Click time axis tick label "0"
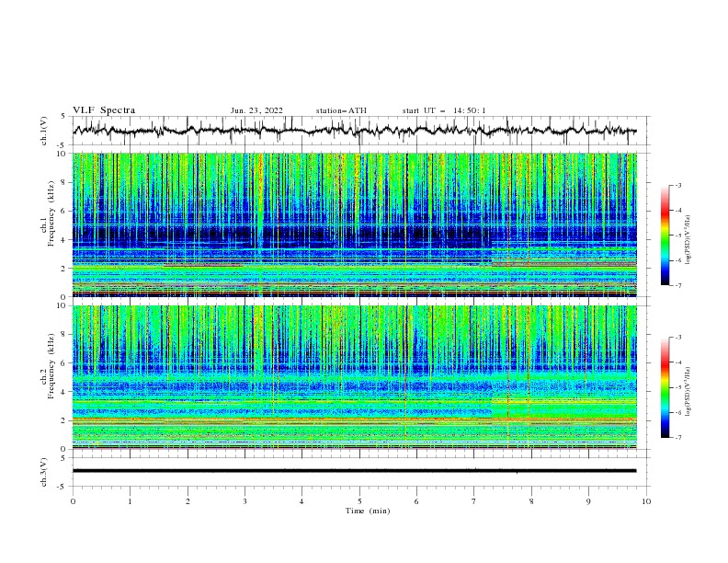Image resolution: width=728 pixels, height=563 pixels. pyautogui.click(x=73, y=501)
